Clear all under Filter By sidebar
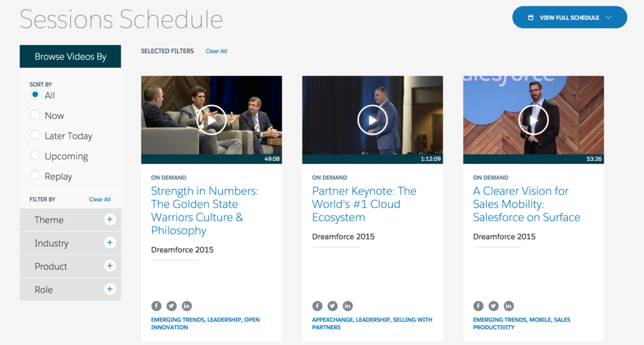 [100, 199]
